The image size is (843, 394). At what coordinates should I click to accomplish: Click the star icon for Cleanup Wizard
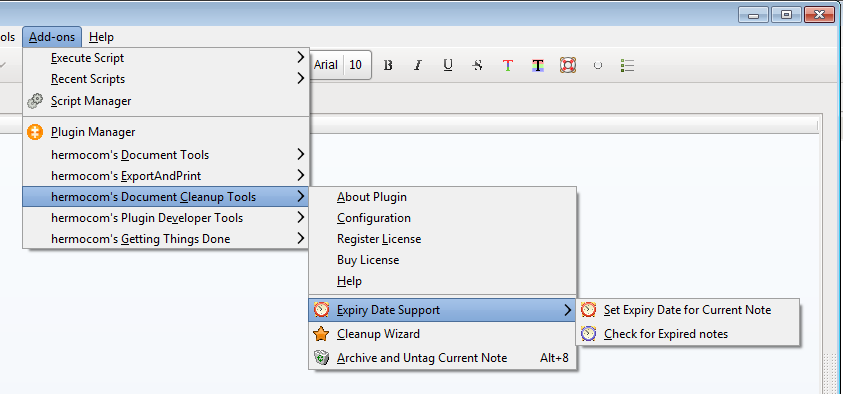click(x=322, y=334)
